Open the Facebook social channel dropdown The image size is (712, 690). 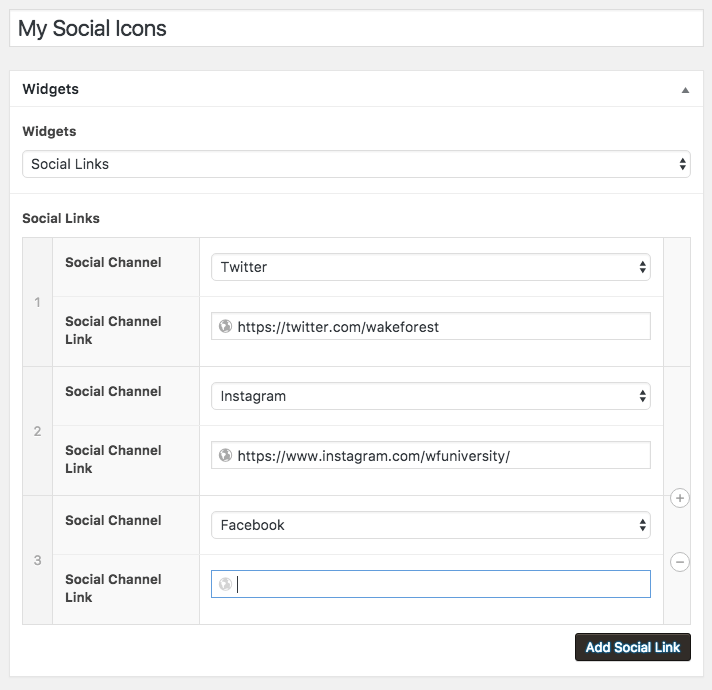coord(430,525)
